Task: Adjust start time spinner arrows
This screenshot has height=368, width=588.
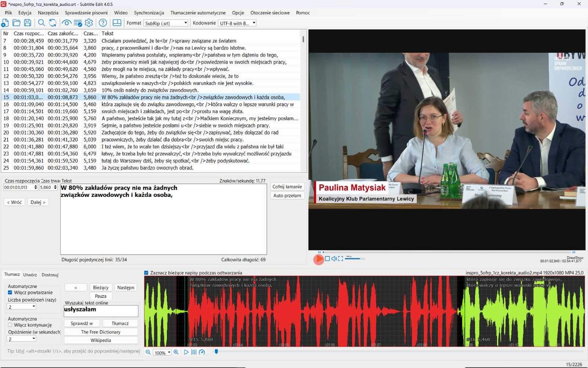Action: [36, 187]
